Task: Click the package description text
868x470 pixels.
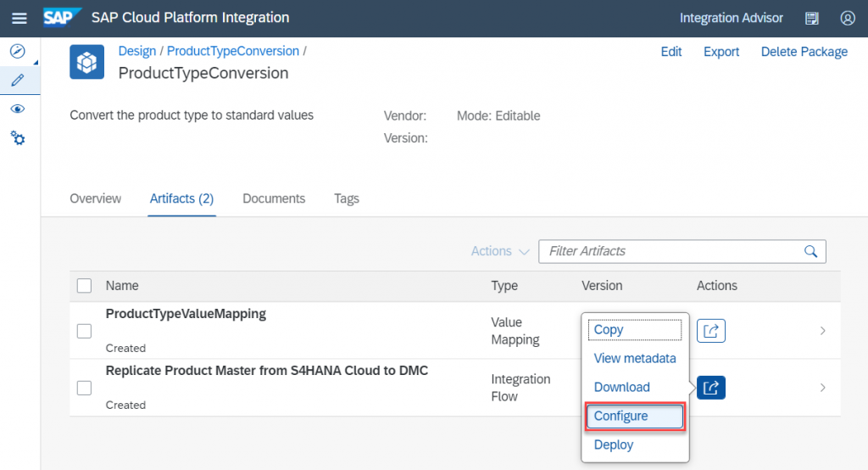Action: (x=192, y=115)
